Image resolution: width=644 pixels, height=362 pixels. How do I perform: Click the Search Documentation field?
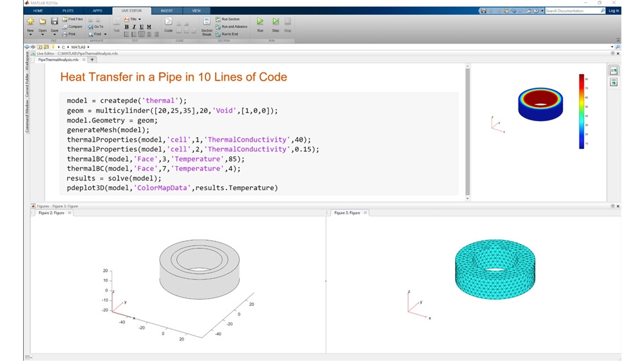pyautogui.click(x=572, y=11)
